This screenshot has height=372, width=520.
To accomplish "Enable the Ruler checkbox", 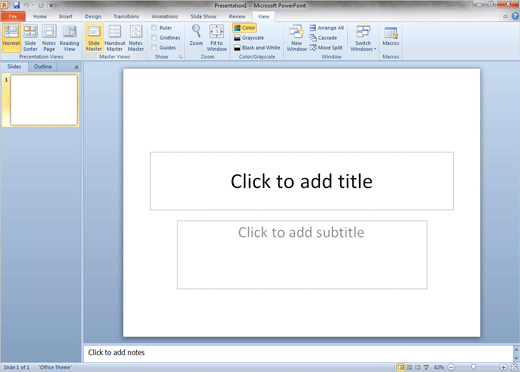I will coord(154,28).
